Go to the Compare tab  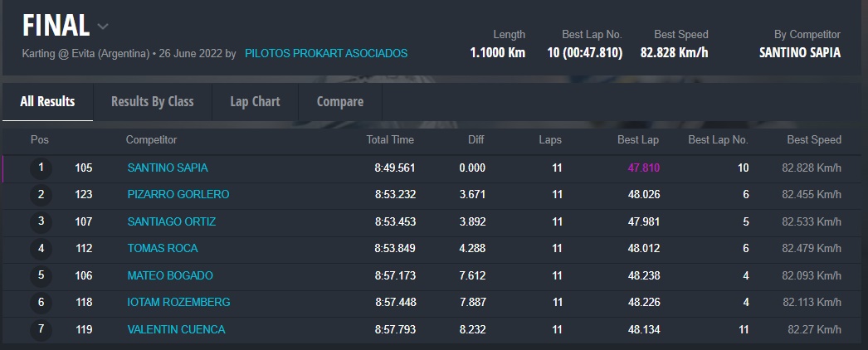tap(340, 101)
